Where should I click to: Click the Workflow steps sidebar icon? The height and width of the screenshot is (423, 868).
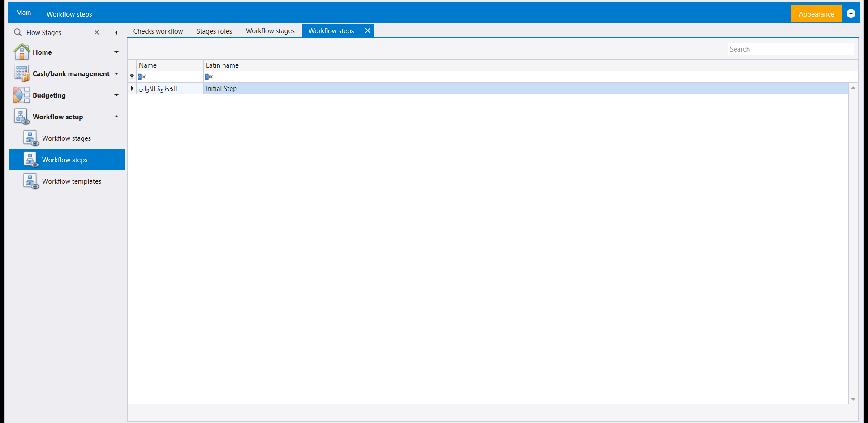[x=31, y=160]
